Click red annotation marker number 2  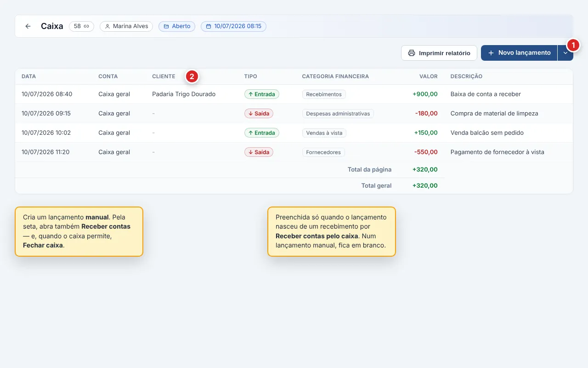(192, 76)
